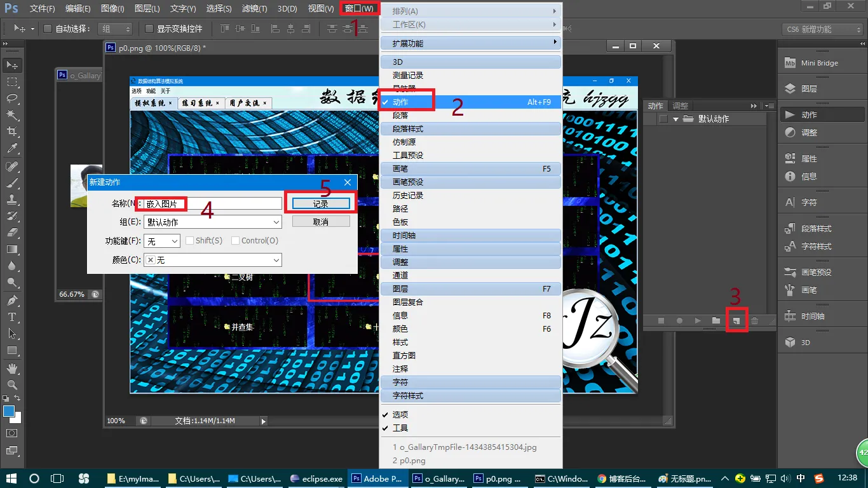Toggle Quick Mask mode icon
This screenshot has height=488, width=868.
tap(12, 433)
